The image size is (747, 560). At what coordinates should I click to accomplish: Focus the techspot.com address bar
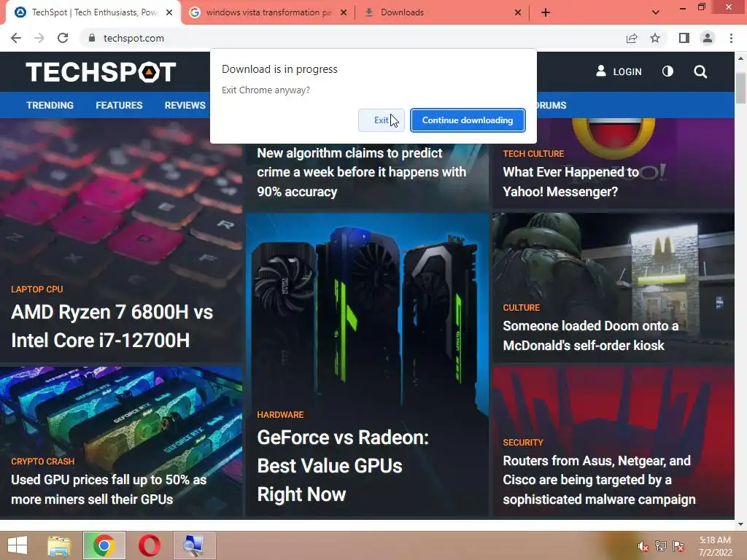point(352,38)
